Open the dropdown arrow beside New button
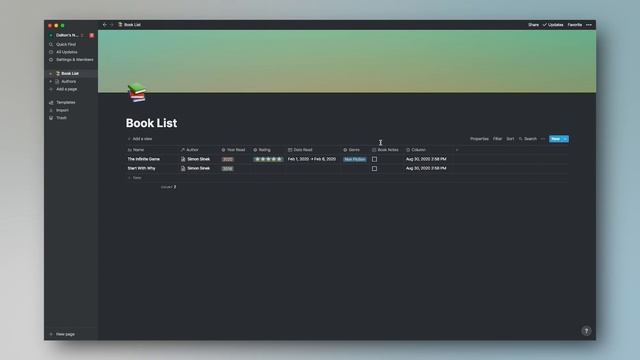The height and width of the screenshot is (360, 640). (x=565, y=139)
